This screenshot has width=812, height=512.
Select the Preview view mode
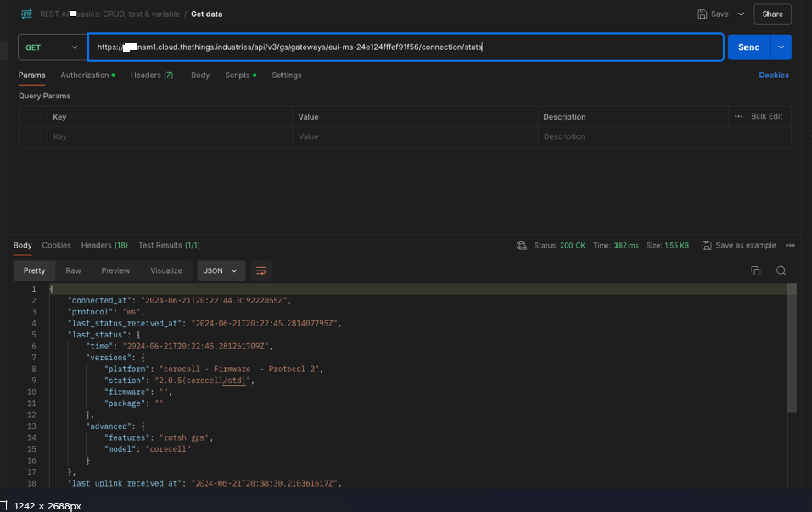pyautogui.click(x=115, y=270)
